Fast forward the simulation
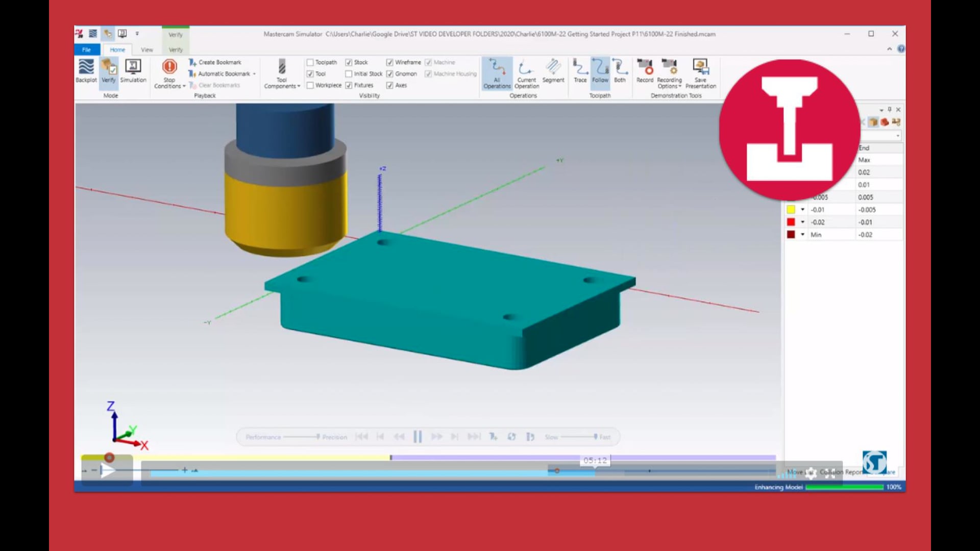The image size is (980, 551). click(x=436, y=437)
